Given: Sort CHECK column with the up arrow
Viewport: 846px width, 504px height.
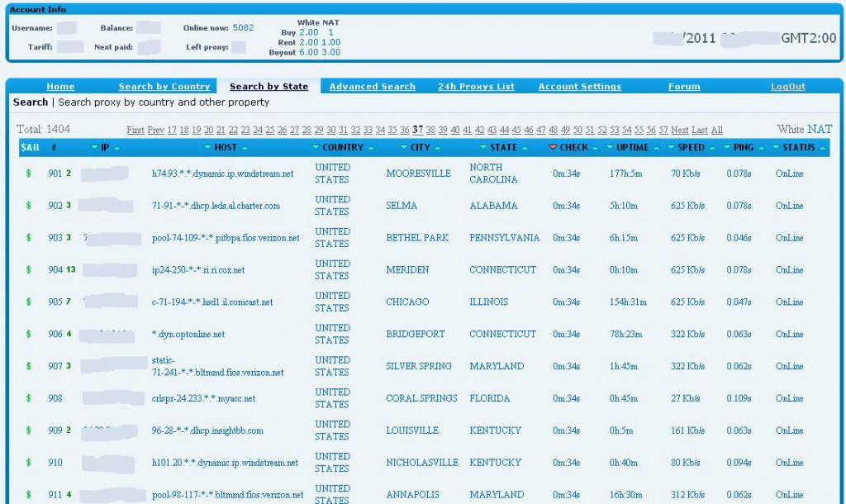Looking at the screenshot, I should (595, 148).
